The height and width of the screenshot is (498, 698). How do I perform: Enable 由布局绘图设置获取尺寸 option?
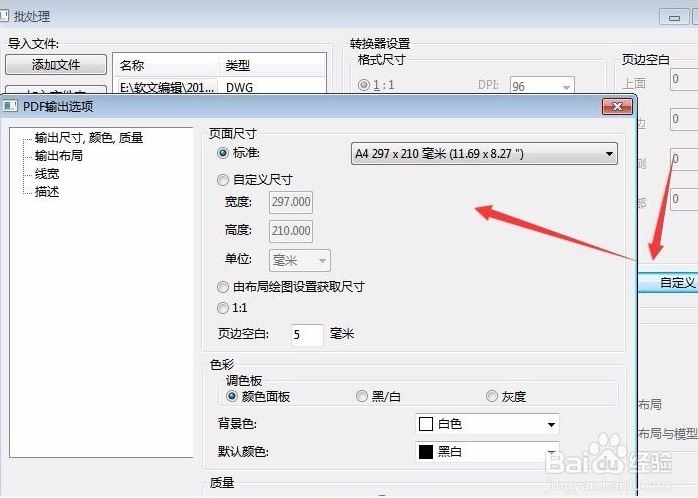click(223, 287)
